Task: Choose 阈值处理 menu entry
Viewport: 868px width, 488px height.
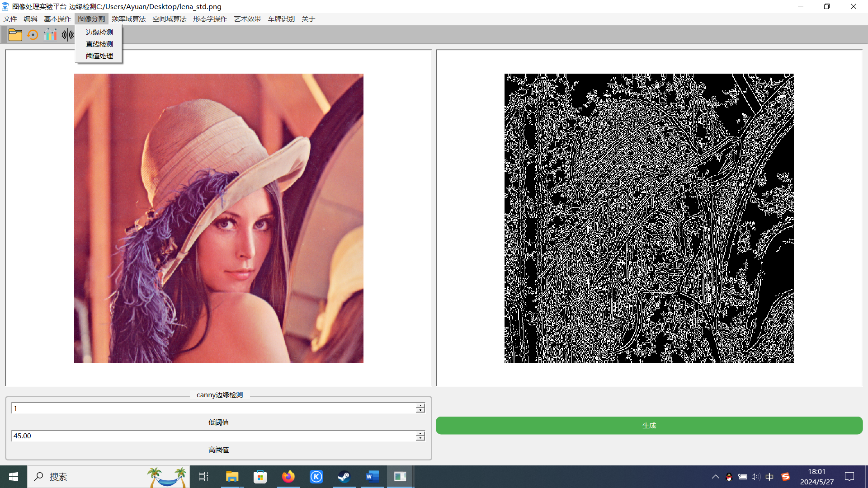Action: click(99, 56)
